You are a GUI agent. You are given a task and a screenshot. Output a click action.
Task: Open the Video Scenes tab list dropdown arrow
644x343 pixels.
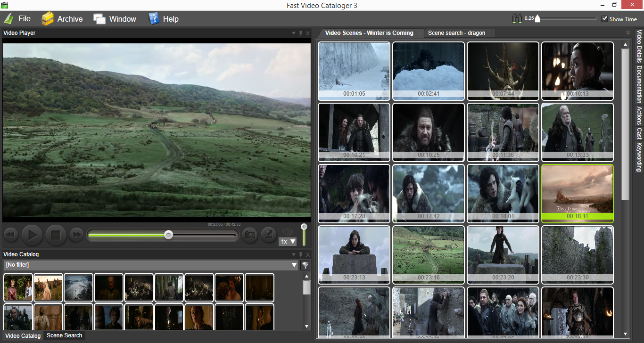coord(628,33)
